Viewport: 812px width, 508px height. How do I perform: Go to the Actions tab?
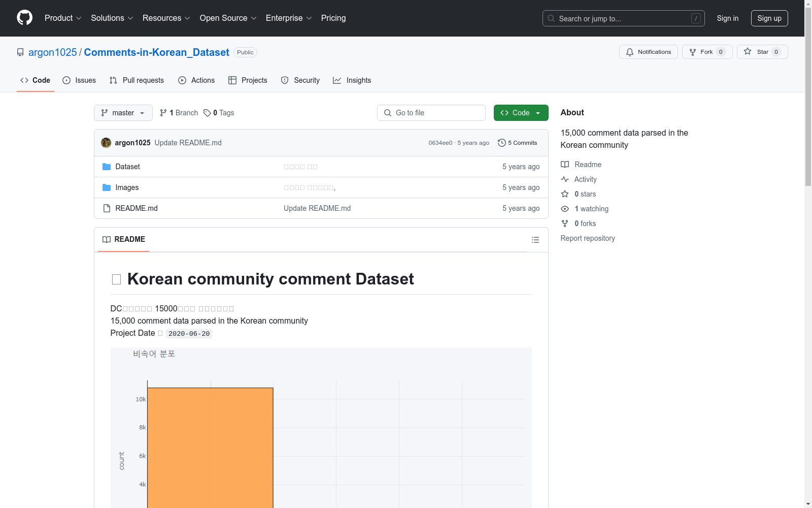196,80
